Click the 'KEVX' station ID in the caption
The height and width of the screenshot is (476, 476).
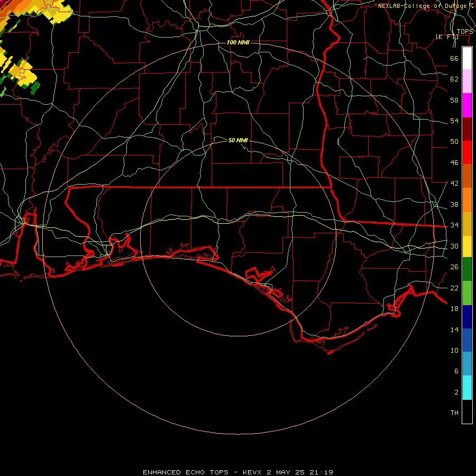(x=252, y=472)
